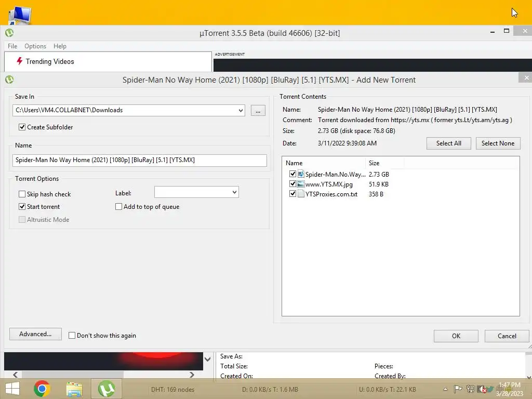Click the 51.9 KB size cell

tap(379, 184)
